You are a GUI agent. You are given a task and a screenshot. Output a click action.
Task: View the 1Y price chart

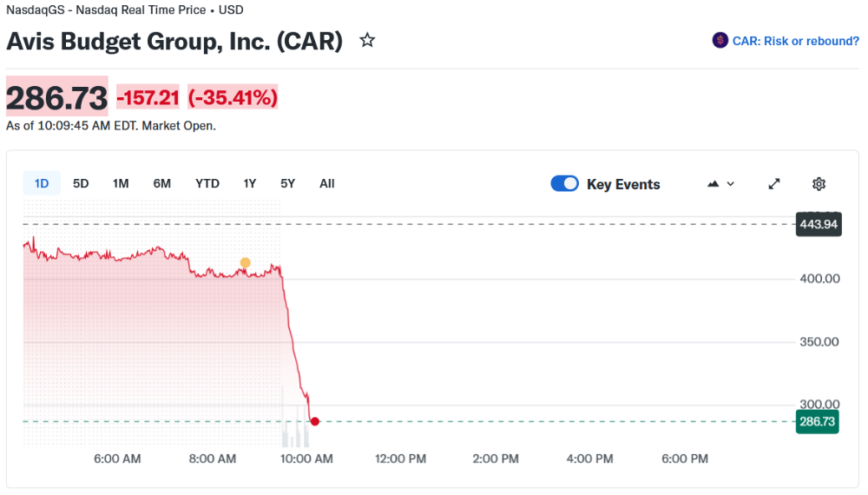click(250, 183)
